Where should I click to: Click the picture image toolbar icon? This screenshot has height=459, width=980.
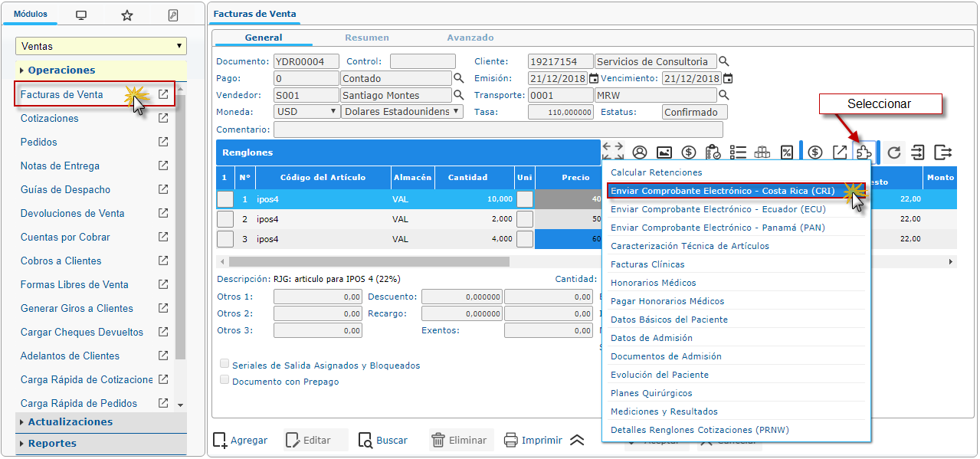coord(664,152)
